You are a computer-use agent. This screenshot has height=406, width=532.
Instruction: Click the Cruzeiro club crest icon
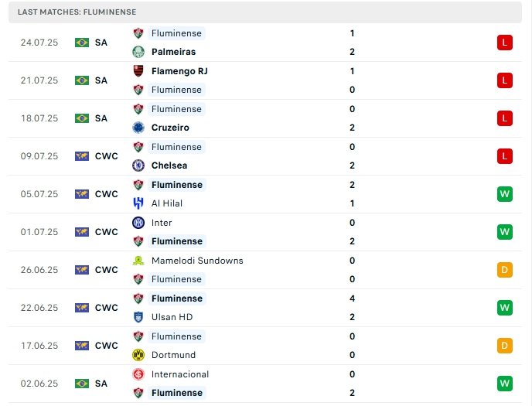coord(138,128)
